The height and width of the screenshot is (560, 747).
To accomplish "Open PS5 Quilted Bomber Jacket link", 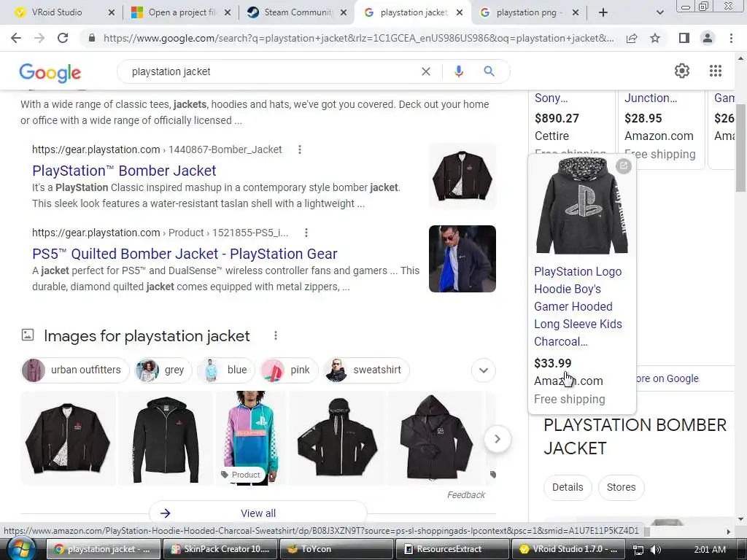I will click(x=185, y=254).
